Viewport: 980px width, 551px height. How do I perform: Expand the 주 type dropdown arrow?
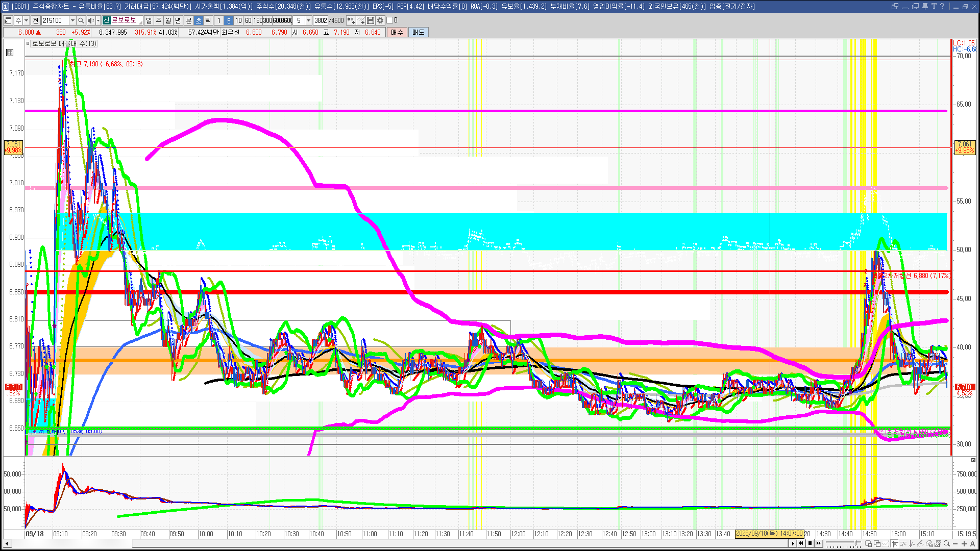(x=26, y=20)
